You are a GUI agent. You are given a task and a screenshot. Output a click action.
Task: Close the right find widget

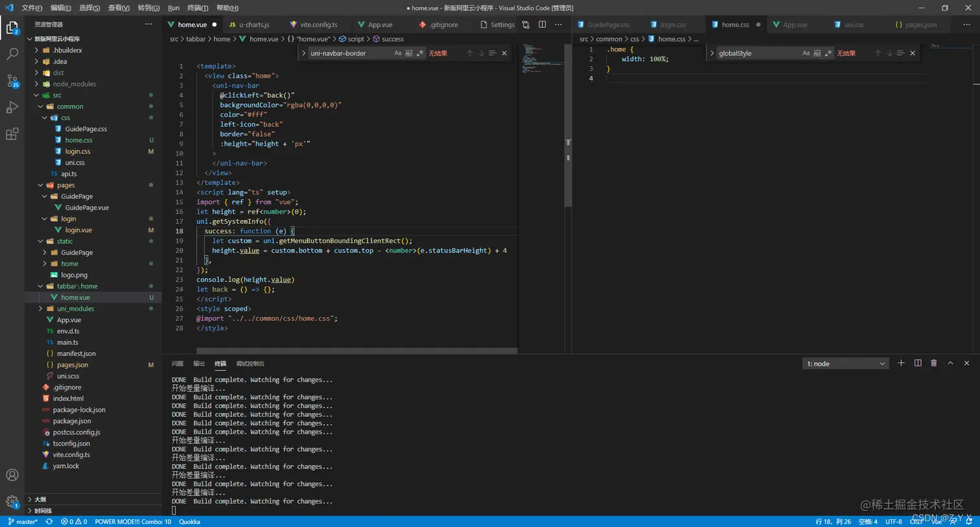(913, 53)
